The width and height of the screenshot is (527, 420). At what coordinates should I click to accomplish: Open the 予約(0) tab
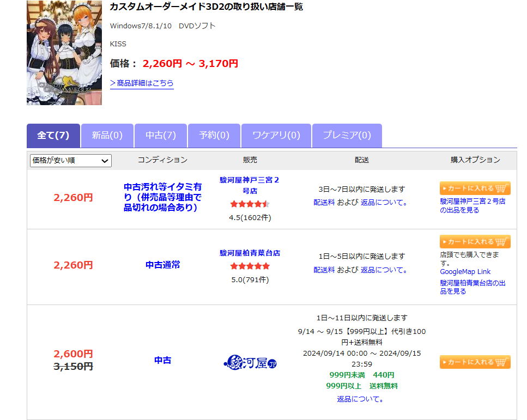[214, 136]
